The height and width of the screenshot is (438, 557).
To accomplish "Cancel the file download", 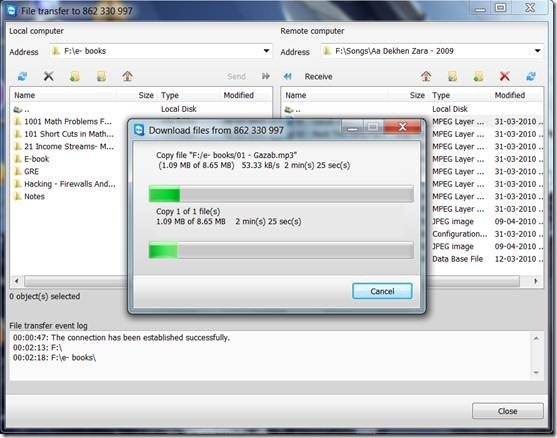I will click(x=382, y=291).
